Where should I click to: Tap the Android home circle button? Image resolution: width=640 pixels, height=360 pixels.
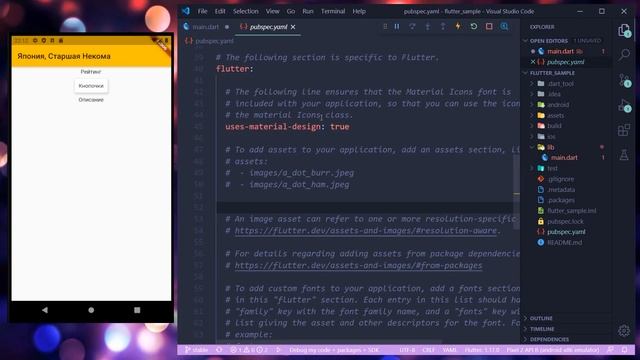[x=91, y=310]
